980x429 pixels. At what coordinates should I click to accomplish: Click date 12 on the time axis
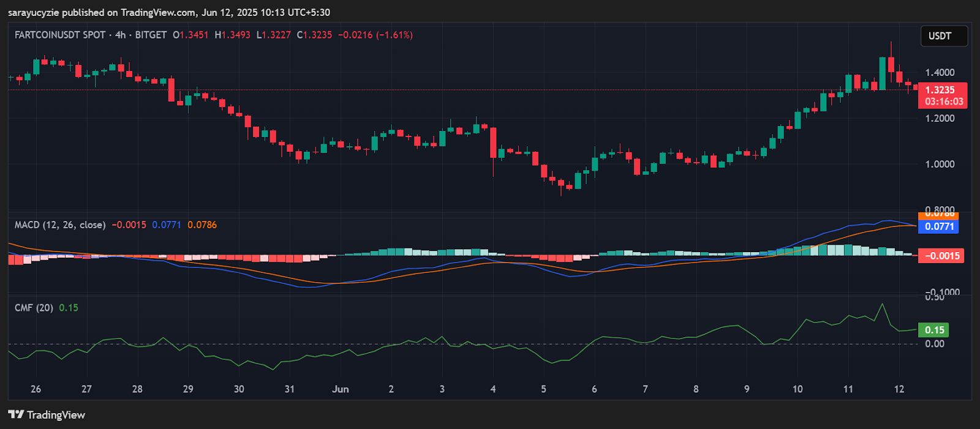[x=899, y=389]
